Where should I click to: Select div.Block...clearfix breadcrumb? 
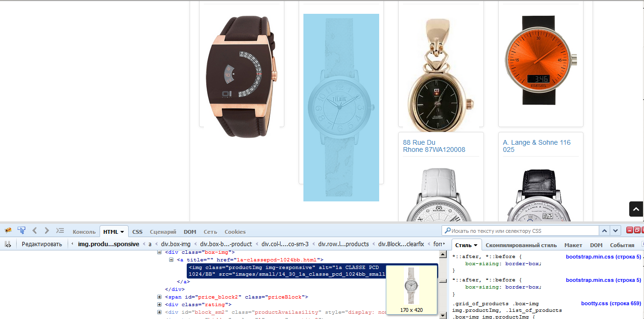[x=401, y=244]
